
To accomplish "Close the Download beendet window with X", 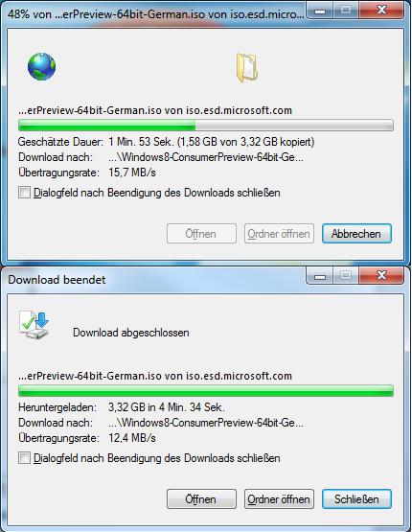I will point(381,276).
